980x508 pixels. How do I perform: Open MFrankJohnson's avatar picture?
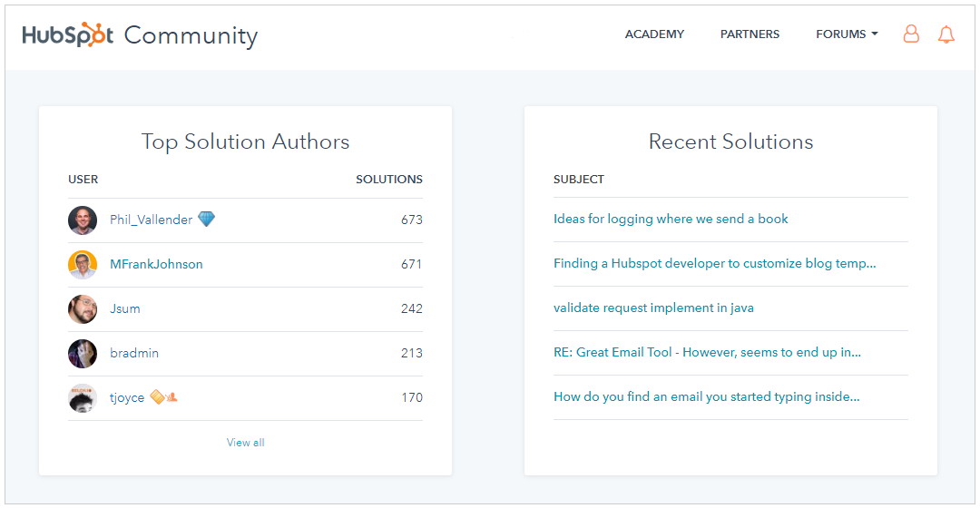click(83, 264)
